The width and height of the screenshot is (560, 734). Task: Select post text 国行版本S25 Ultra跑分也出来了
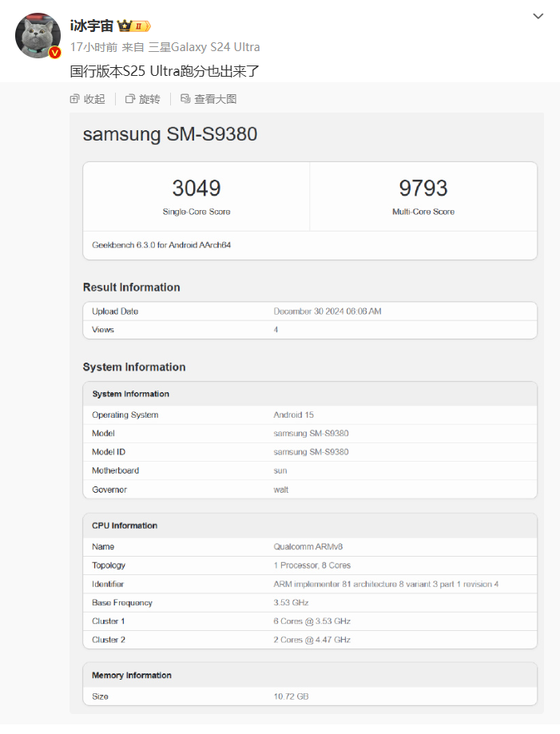tap(165, 71)
